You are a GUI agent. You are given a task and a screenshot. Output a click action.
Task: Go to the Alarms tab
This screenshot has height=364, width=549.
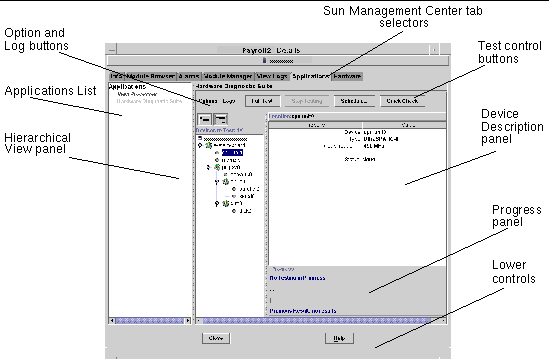tap(189, 76)
